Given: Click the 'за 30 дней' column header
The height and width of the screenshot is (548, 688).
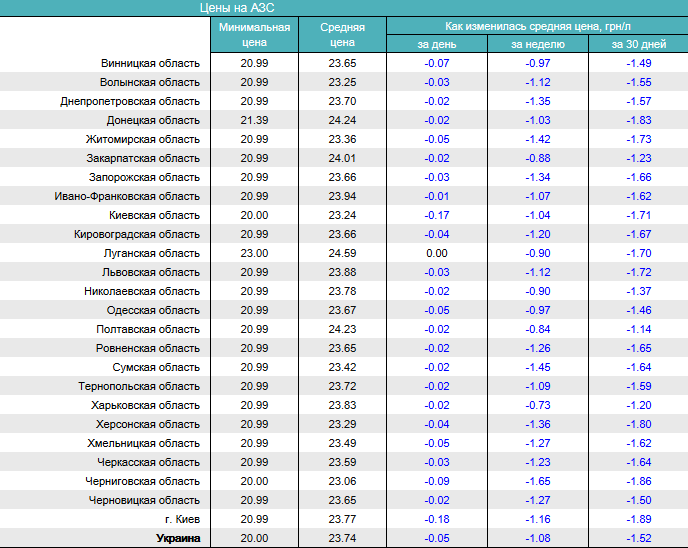Looking at the screenshot, I should point(638,44).
